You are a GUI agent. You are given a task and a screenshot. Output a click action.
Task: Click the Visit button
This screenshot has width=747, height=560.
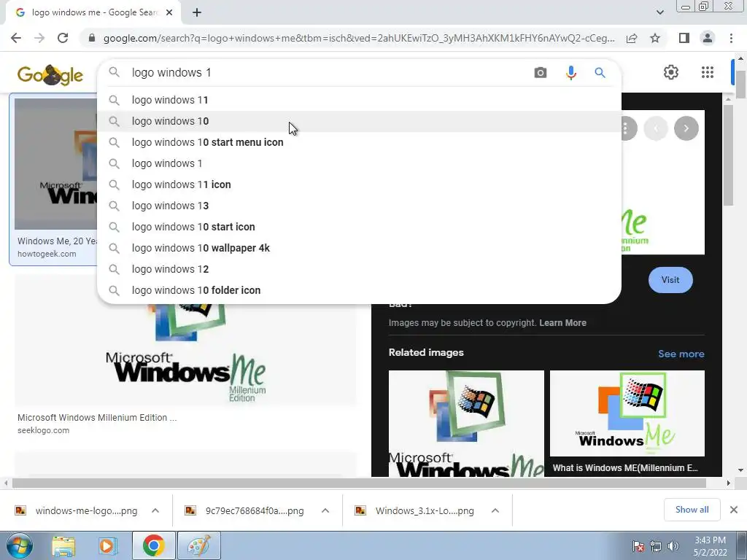point(670,280)
